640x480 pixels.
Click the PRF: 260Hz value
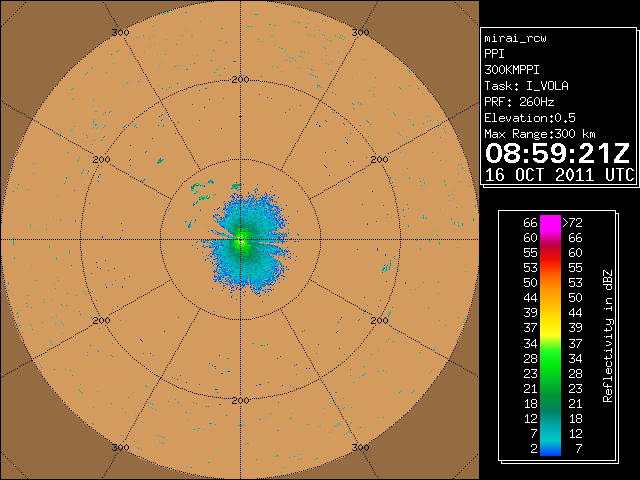pyautogui.click(x=519, y=102)
